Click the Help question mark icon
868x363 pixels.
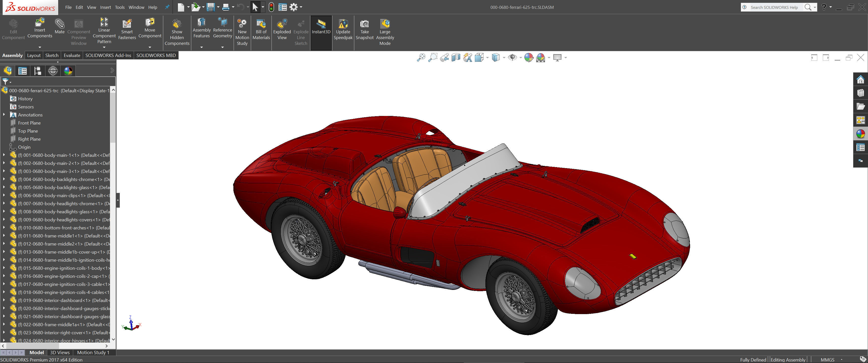click(x=824, y=7)
